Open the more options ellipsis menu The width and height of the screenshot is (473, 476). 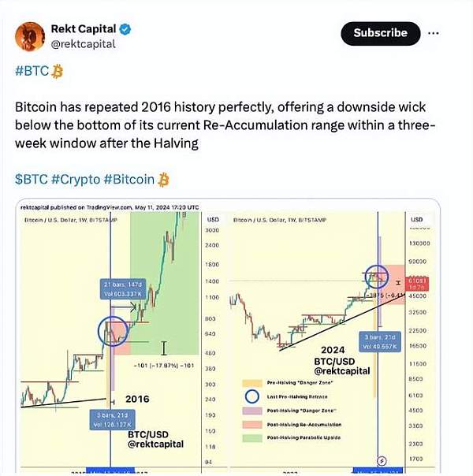433,33
